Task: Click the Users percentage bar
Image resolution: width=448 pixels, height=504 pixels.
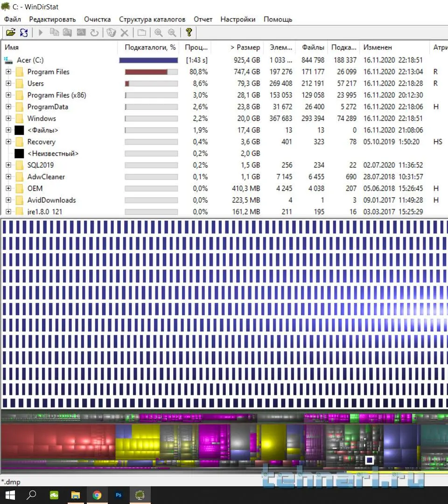Action: pos(151,84)
